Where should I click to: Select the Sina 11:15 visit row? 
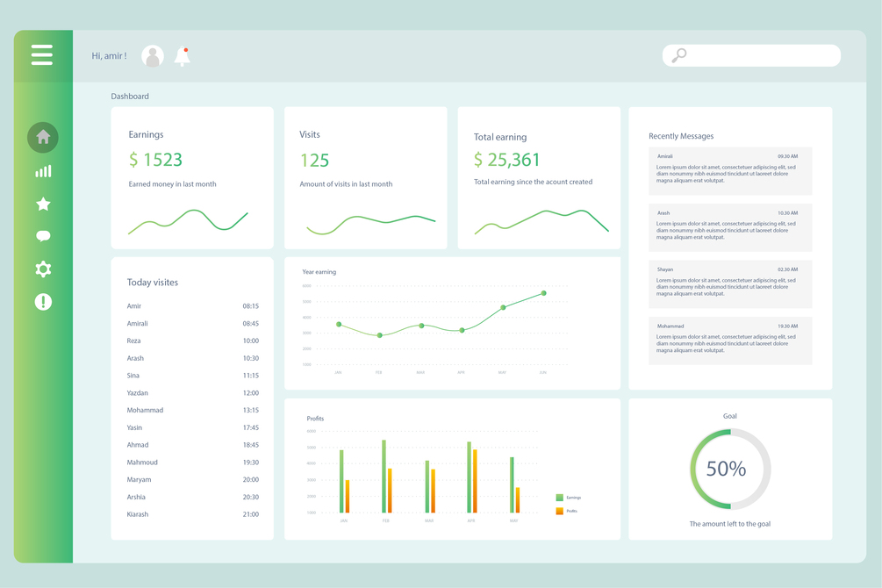(193, 376)
